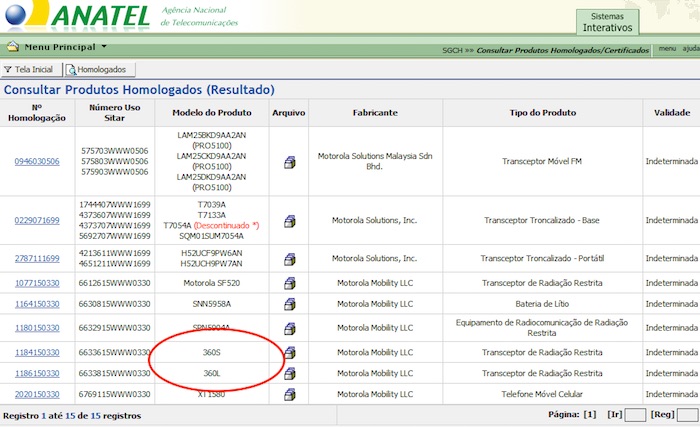Switch to Sistemas Interativos tab
Image resolution: width=700 pixels, height=427 pixels.
(607, 22)
